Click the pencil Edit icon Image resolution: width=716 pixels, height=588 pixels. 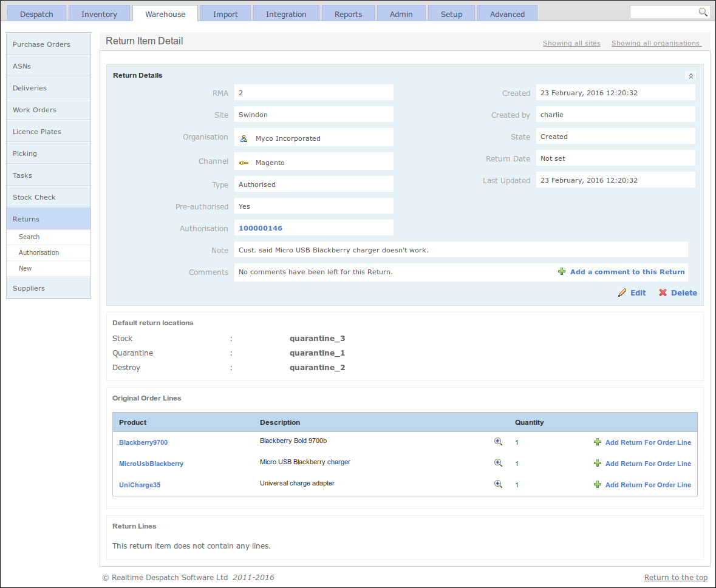click(x=622, y=293)
